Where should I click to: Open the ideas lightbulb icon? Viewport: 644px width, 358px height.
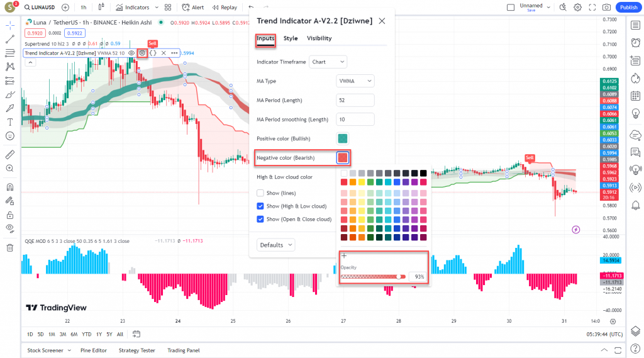[x=635, y=113]
